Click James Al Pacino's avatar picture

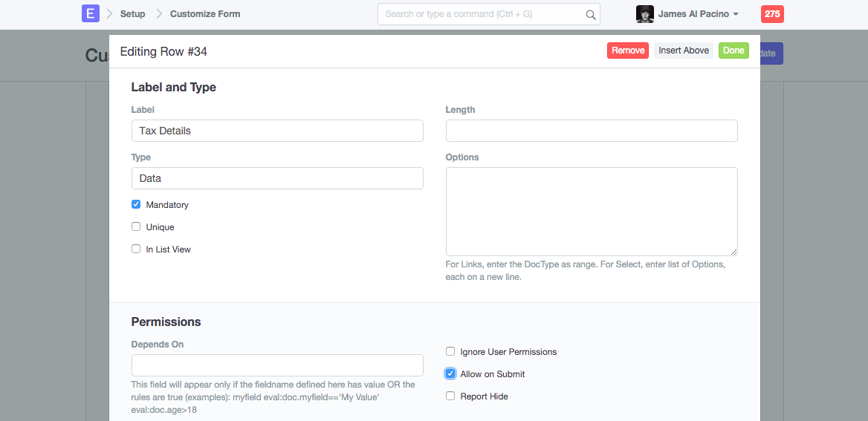644,14
